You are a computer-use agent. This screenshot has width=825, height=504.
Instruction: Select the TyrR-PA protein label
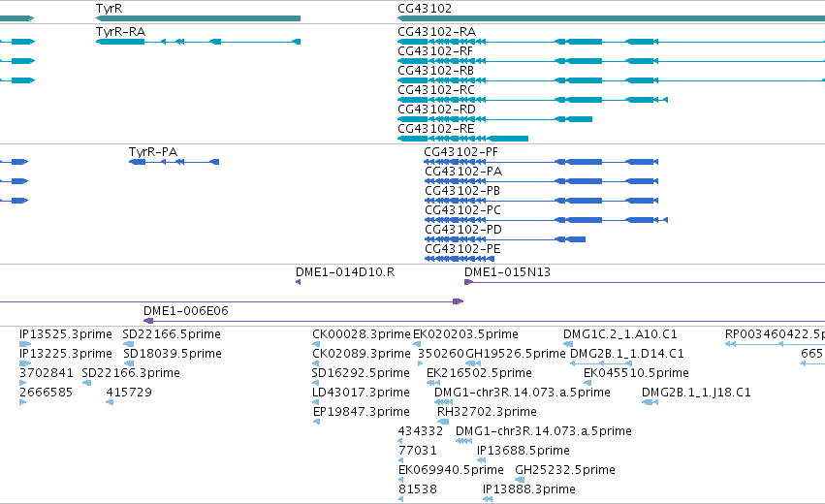tap(153, 152)
